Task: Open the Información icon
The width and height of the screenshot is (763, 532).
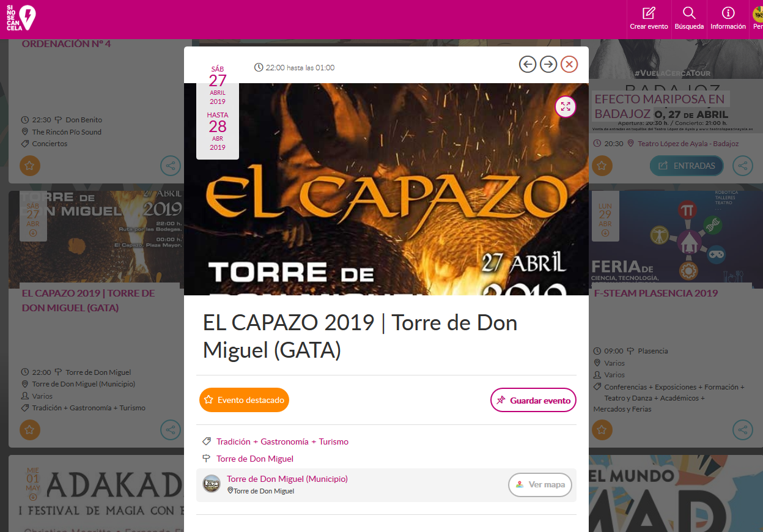Action: tap(728, 19)
